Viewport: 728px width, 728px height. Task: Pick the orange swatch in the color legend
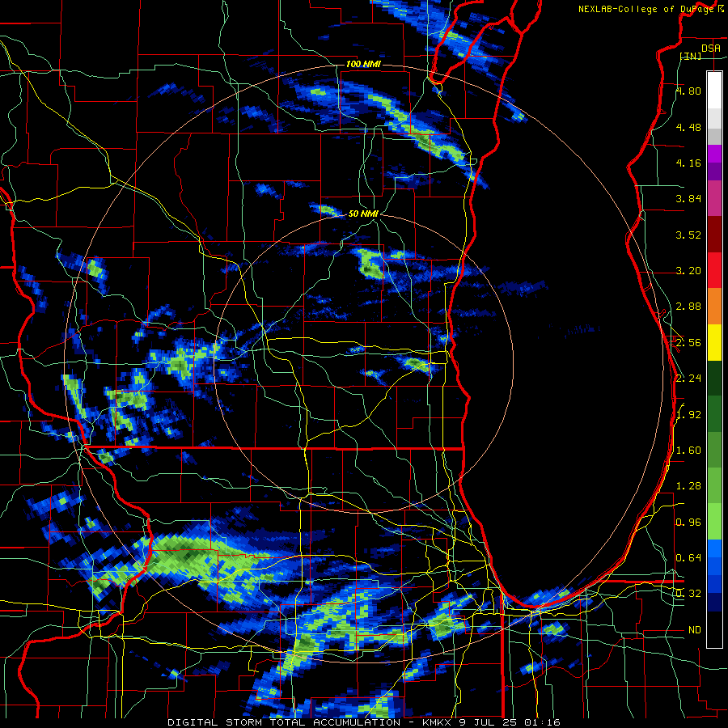pos(714,307)
